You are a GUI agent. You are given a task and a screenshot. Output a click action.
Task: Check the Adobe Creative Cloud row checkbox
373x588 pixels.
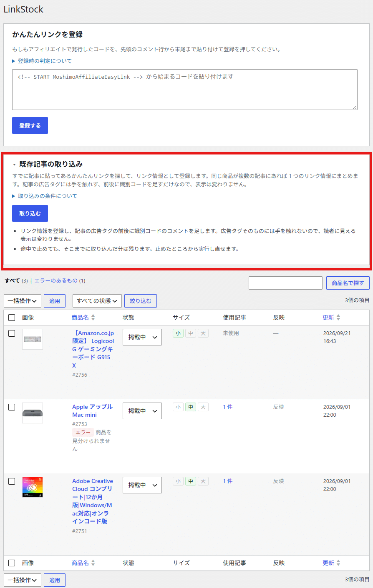click(x=12, y=481)
